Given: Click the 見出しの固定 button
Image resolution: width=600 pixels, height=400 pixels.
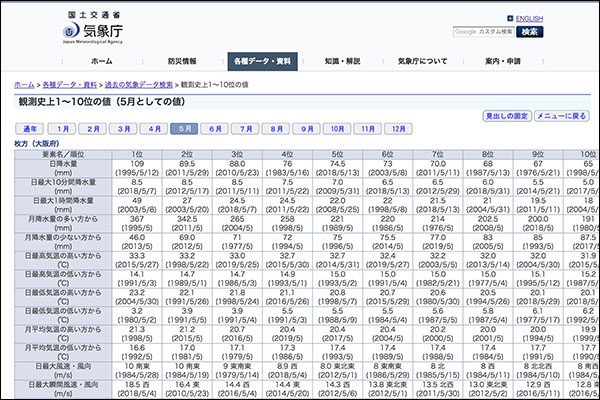Looking at the screenshot, I should point(507,116).
